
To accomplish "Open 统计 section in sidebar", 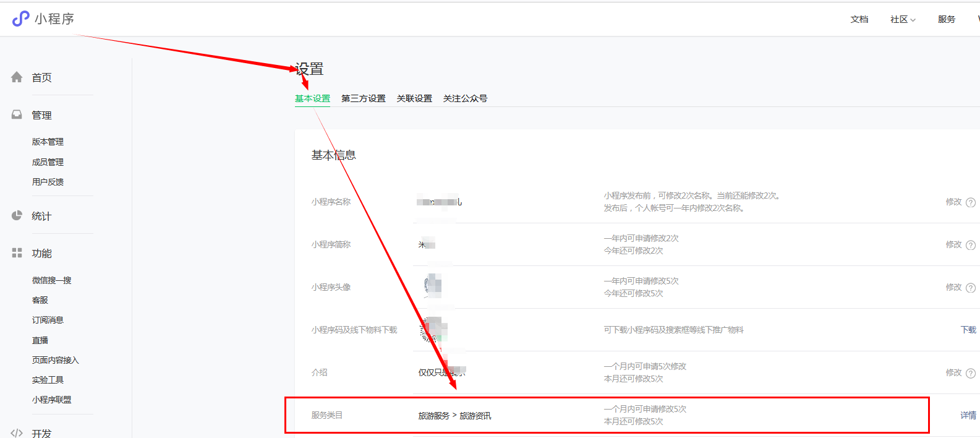I will (41, 216).
